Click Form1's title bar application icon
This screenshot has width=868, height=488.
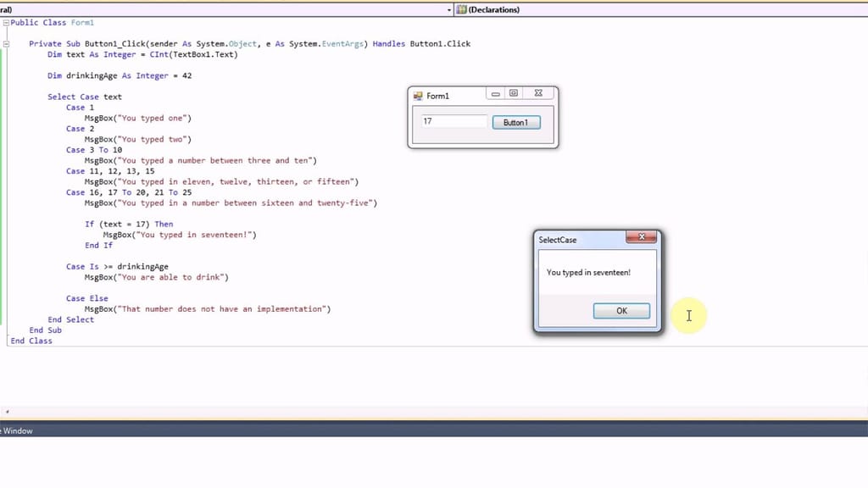(x=419, y=95)
